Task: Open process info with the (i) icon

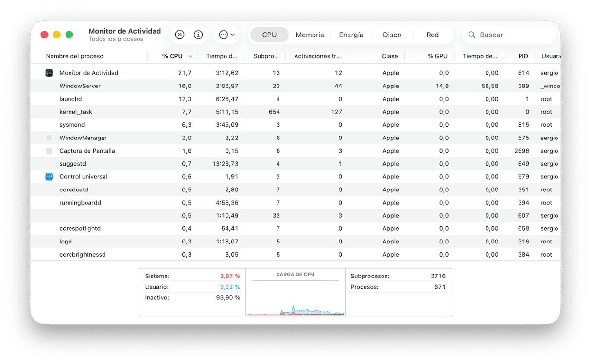Action: (198, 35)
